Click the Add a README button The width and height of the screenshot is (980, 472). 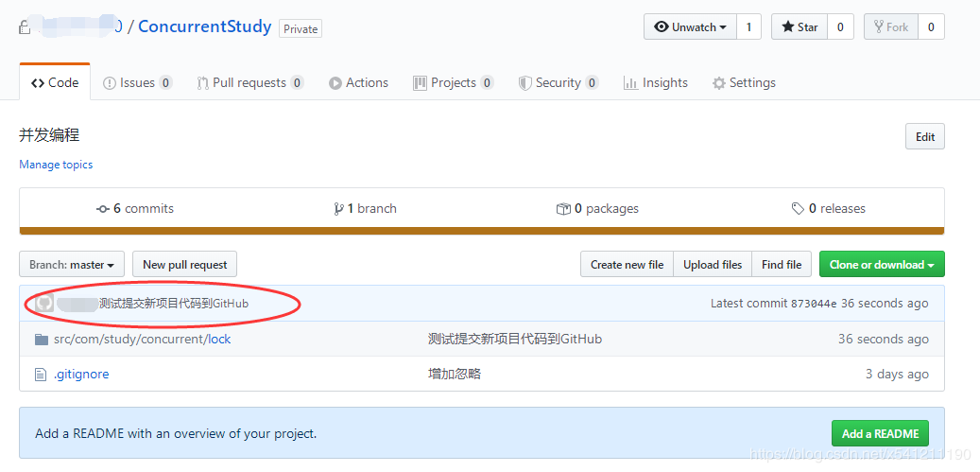point(880,433)
